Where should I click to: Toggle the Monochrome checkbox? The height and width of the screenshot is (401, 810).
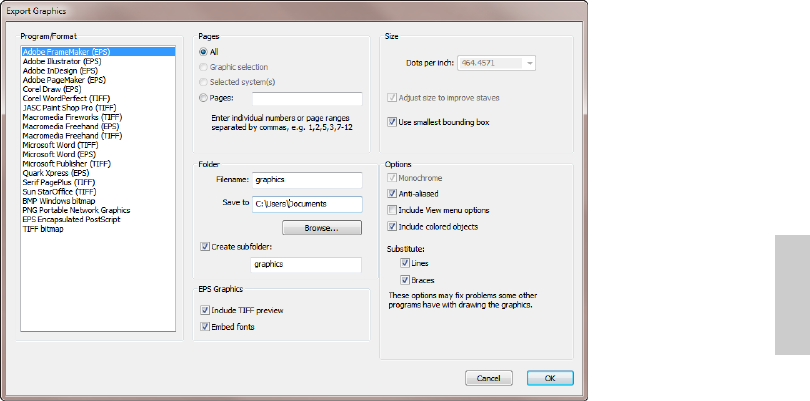tap(392, 178)
